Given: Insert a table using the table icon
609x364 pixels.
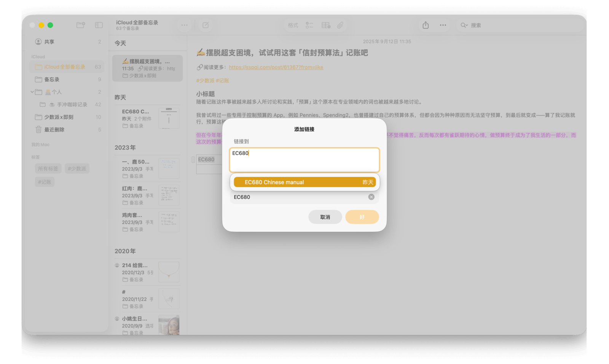Looking at the screenshot, I should [x=326, y=25].
